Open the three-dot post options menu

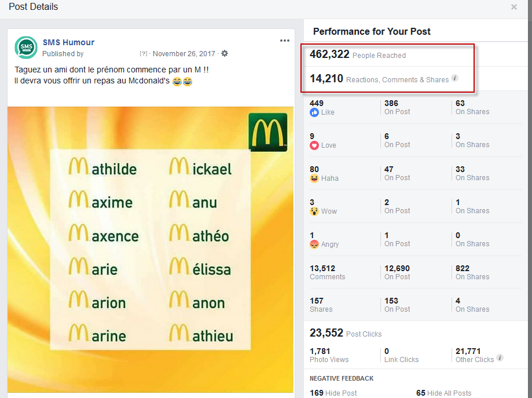[284, 41]
